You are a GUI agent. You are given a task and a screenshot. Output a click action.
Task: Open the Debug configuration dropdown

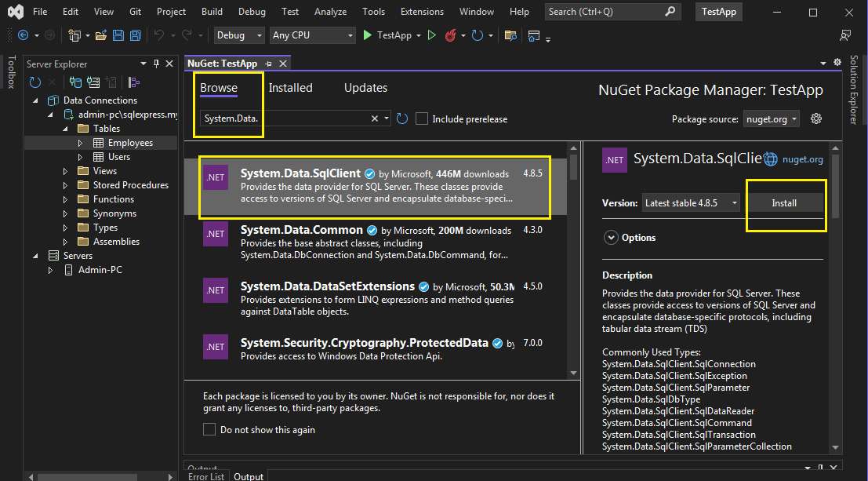[240, 35]
